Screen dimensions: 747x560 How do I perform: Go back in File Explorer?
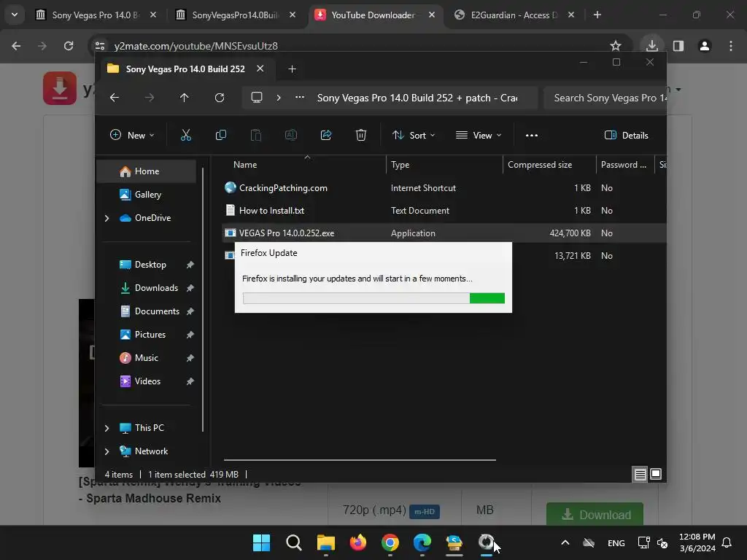click(115, 98)
